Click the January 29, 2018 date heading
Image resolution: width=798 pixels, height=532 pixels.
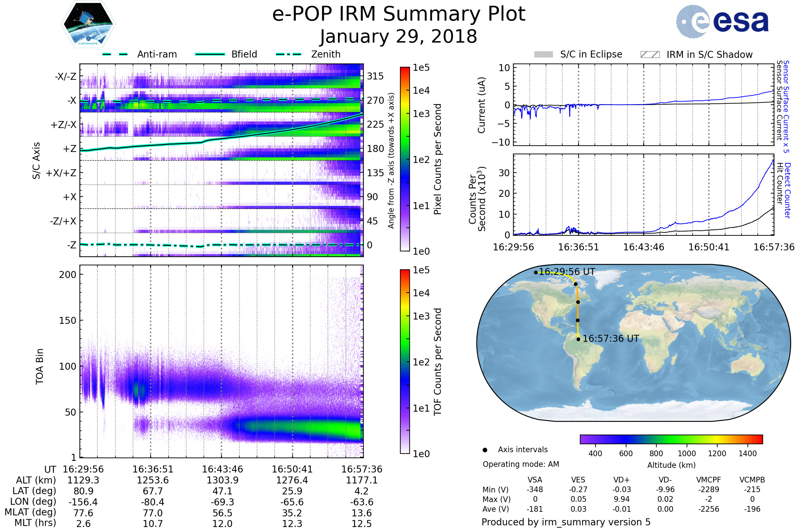399,37
